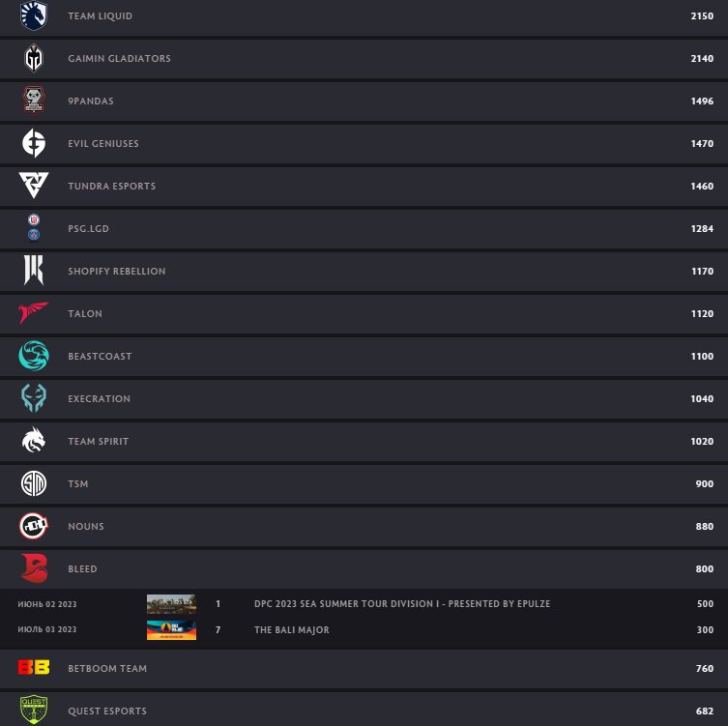
Task: Click the Beastcoast wave logo
Action: [34, 356]
